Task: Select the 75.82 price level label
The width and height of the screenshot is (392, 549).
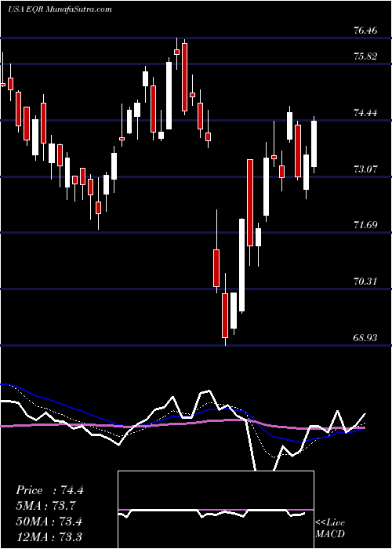Action: 365,56
